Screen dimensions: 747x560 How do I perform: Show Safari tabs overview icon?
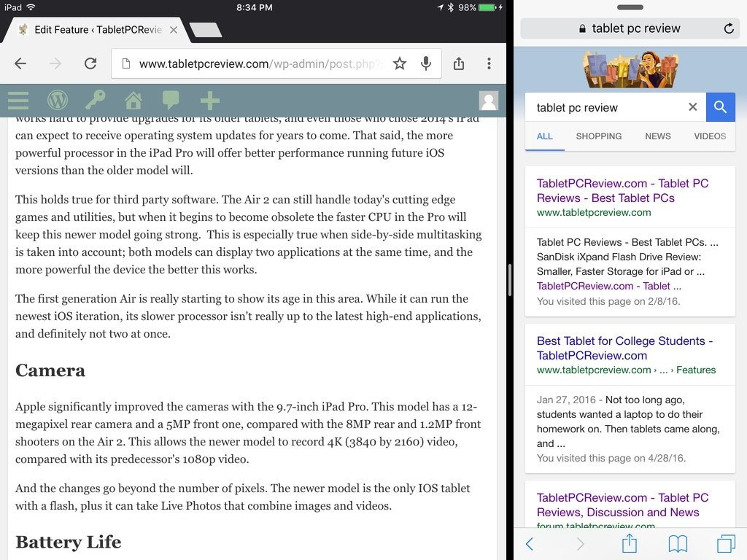click(x=727, y=543)
